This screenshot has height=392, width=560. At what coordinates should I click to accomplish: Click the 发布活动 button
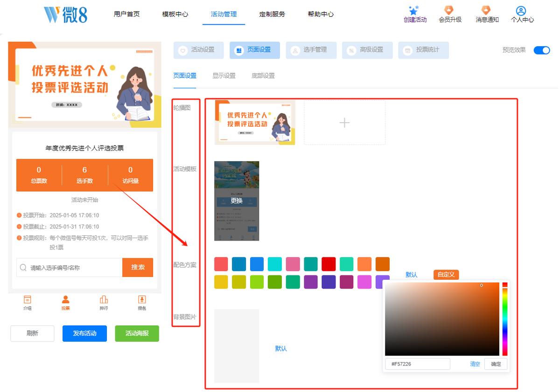(x=84, y=333)
